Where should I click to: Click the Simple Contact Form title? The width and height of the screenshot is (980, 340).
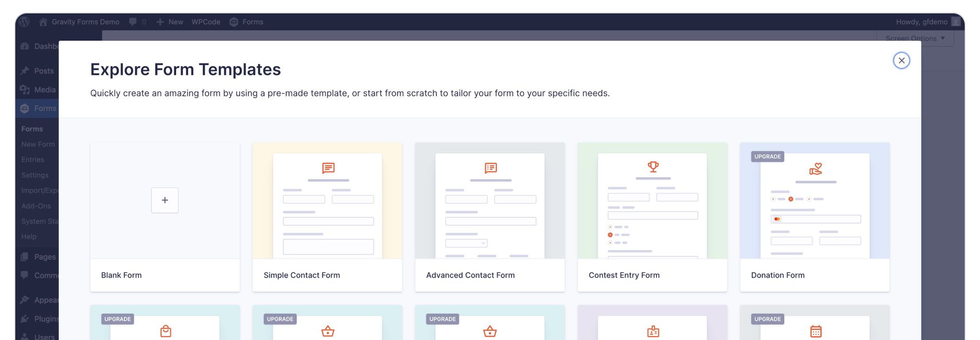point(302,275)
